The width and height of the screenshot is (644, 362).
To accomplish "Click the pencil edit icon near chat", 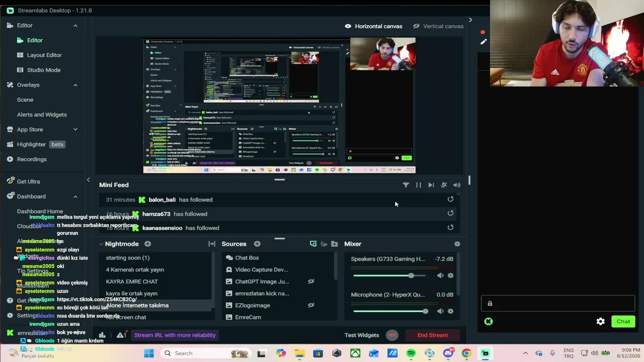I will click(x=484, y=42).
